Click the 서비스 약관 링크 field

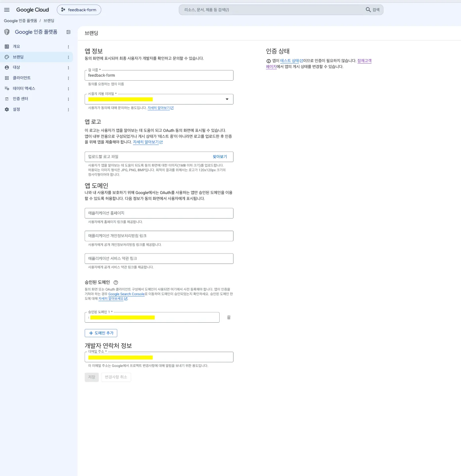159,258
